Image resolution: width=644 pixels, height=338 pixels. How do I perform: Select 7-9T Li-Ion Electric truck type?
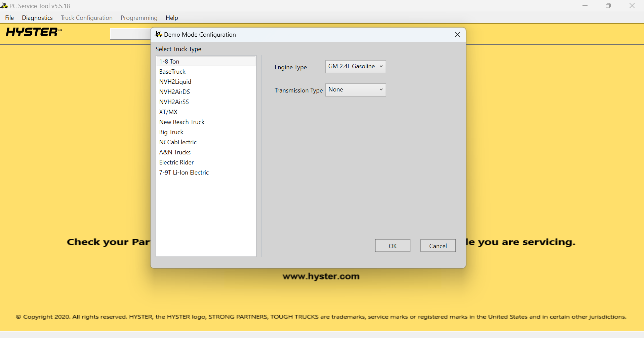(x=206, y=172)
